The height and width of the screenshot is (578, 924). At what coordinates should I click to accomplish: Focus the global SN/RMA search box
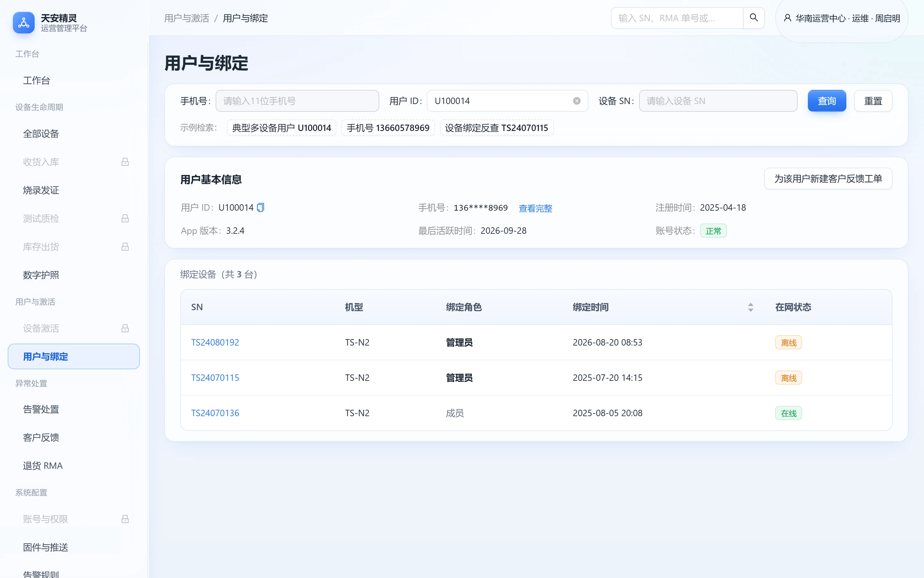pos(677,18)
